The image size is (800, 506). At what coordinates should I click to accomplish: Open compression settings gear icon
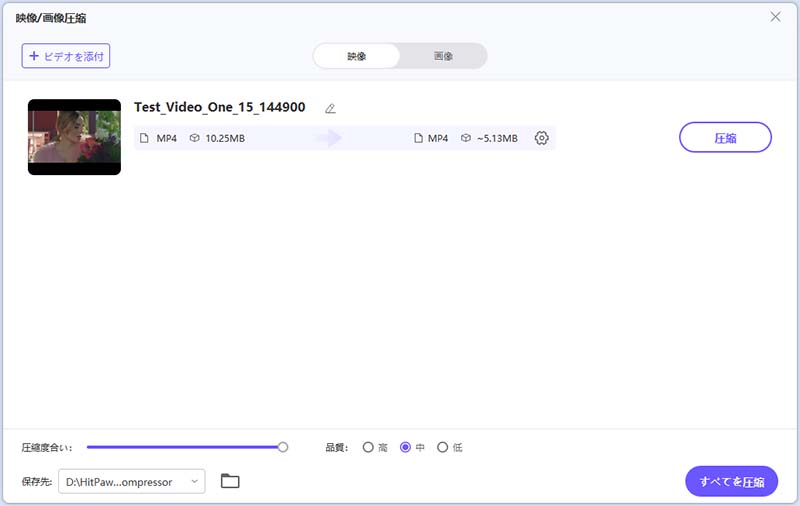click(x=542, y=138)
